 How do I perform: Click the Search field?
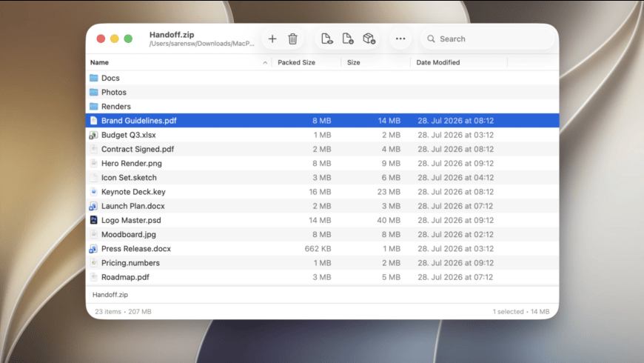pos(488,39)
